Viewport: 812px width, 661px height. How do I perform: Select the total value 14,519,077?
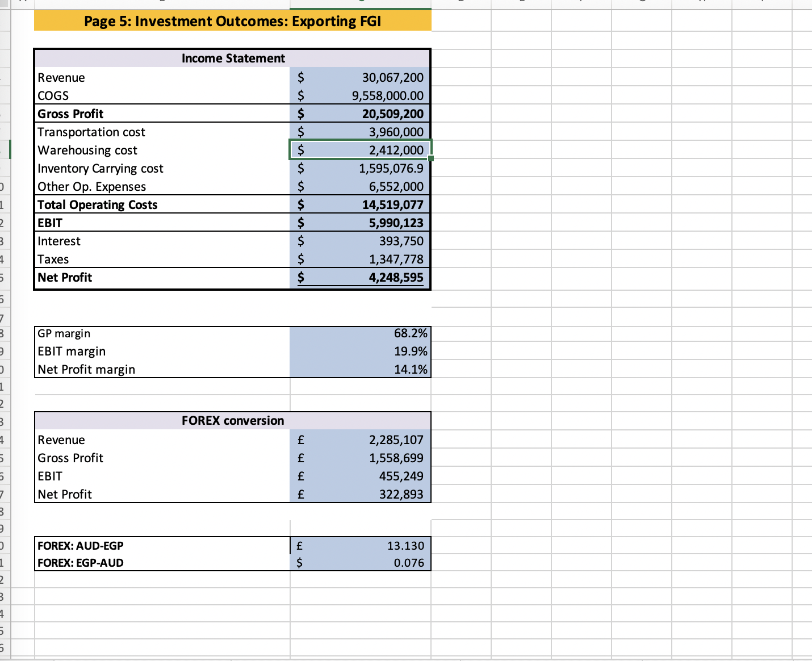coord(393,205)
